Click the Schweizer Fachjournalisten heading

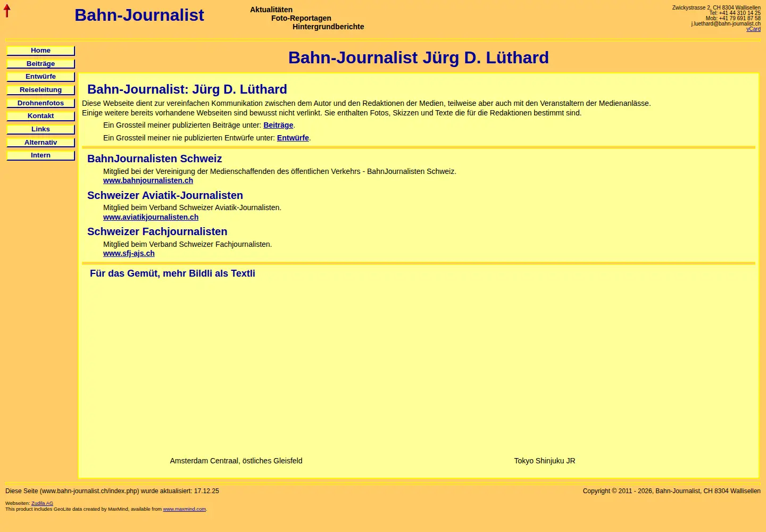(157, 231)
